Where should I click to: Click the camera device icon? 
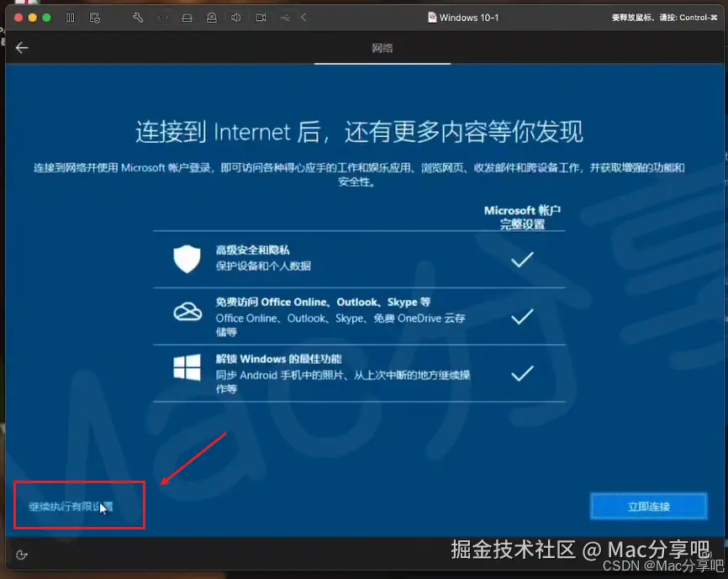coord(212,17)
